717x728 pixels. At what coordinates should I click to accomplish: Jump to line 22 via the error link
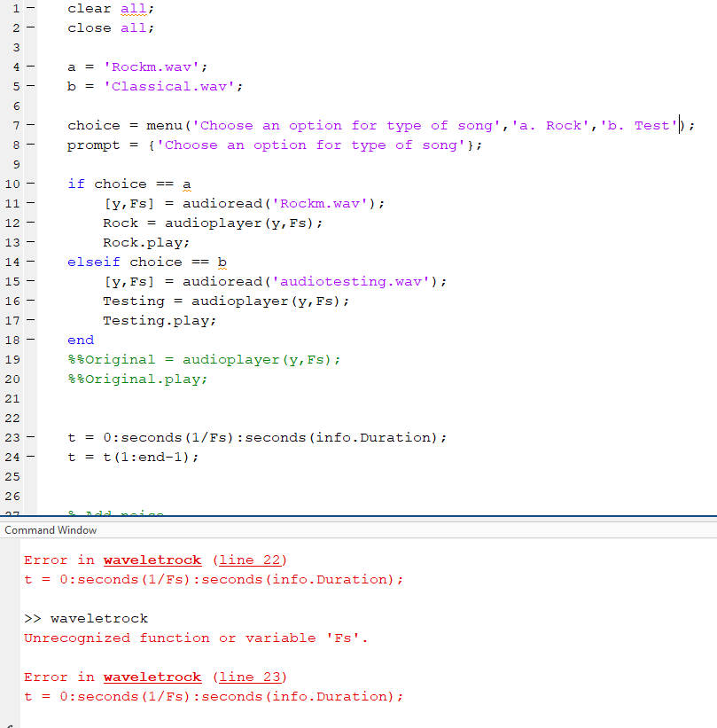click(x=250, y=560)
